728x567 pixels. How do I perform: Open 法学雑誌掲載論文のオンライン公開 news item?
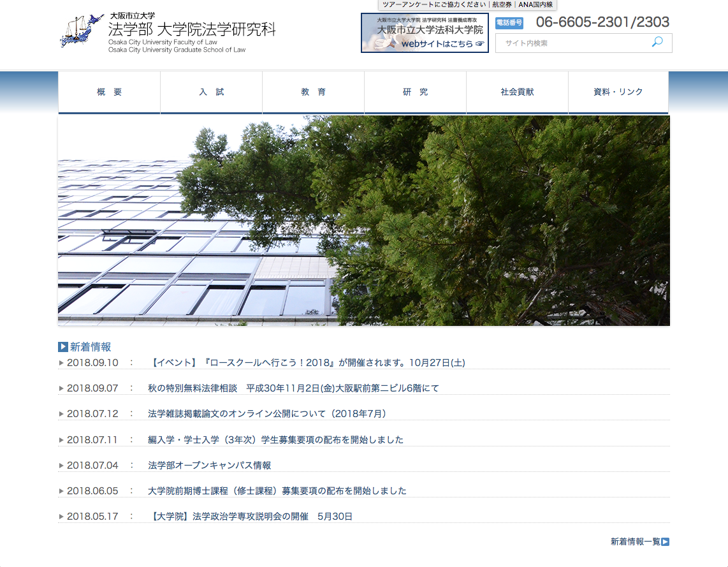(268, 414)
